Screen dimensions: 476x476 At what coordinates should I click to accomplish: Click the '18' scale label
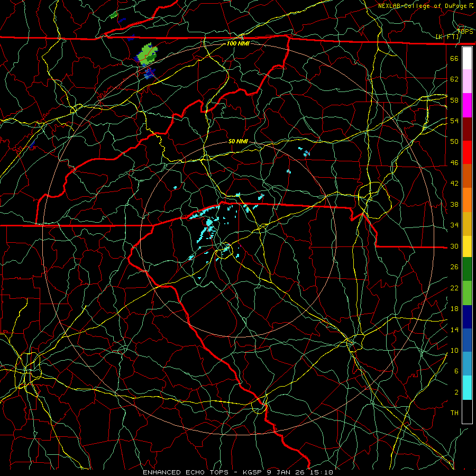click(454, 309)
